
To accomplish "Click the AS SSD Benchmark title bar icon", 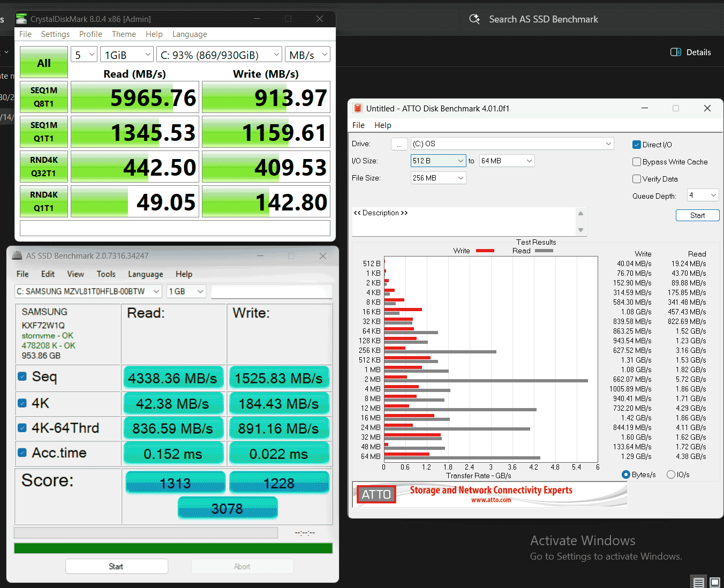I will coord(17,256).
